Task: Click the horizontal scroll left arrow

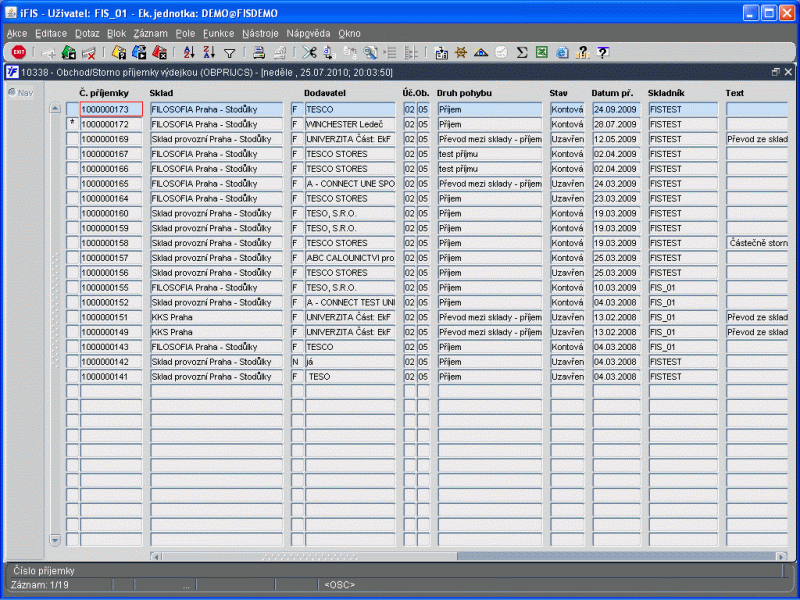Action: click(x=156, y=556)
